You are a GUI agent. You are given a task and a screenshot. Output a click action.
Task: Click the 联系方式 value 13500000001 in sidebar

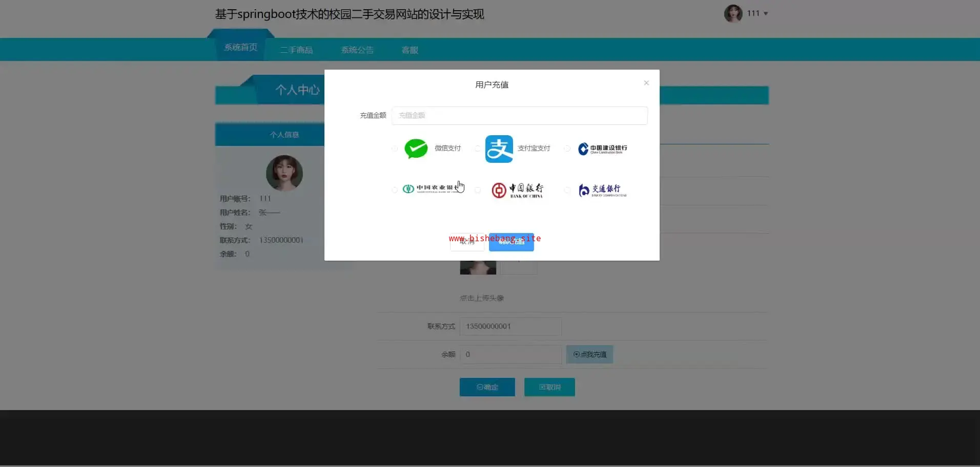tap(281, 240)
